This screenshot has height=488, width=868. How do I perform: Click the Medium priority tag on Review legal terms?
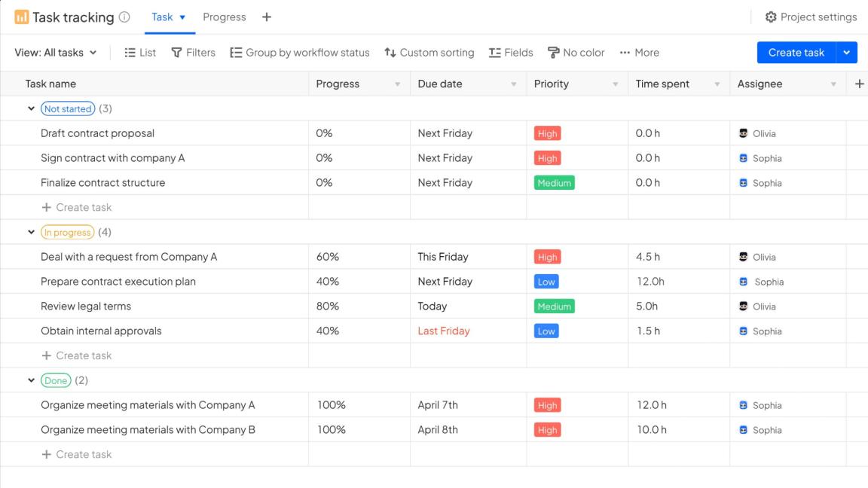pyautogui.click(x=554, y=307)
